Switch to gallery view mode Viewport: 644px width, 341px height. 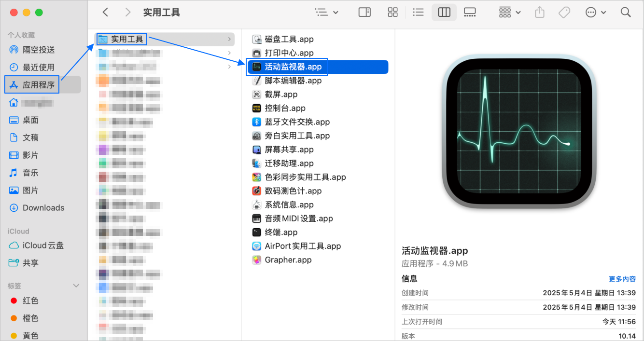coord(470,12)
